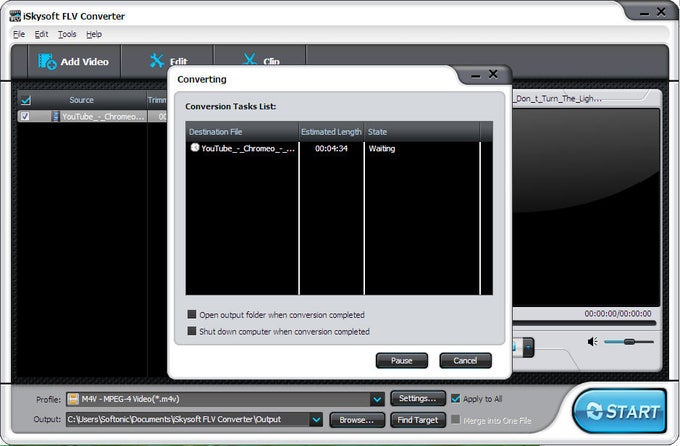Open the File menu
Screen dimensions: 680x446
tap(19, 34)
